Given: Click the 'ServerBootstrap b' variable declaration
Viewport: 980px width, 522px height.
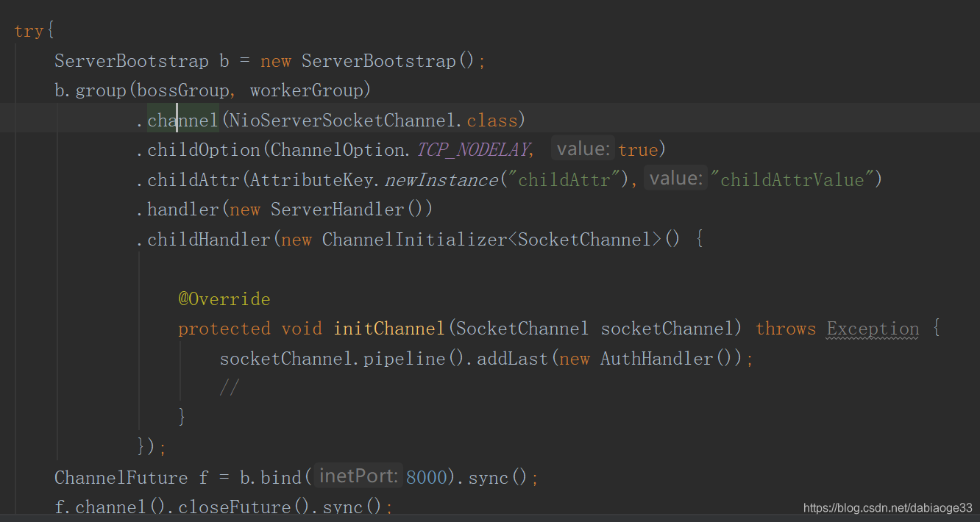Looking at the screenshot, I should point(142,61).
